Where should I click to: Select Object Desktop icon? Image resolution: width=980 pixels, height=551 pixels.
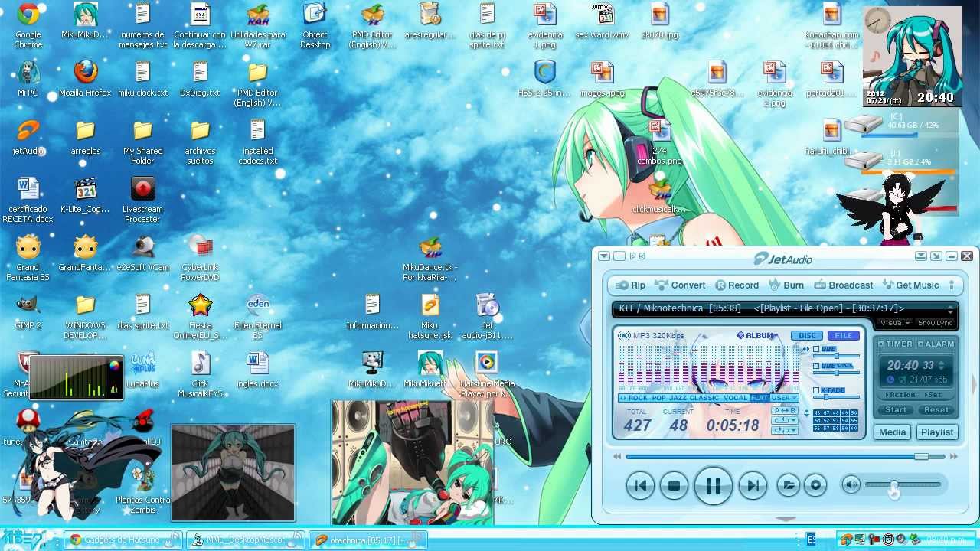[315, 24]
